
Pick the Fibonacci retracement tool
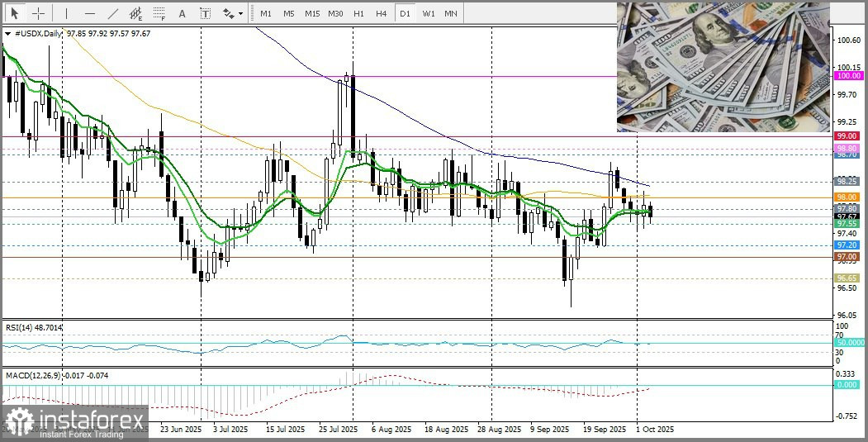[x=159, y=13]
